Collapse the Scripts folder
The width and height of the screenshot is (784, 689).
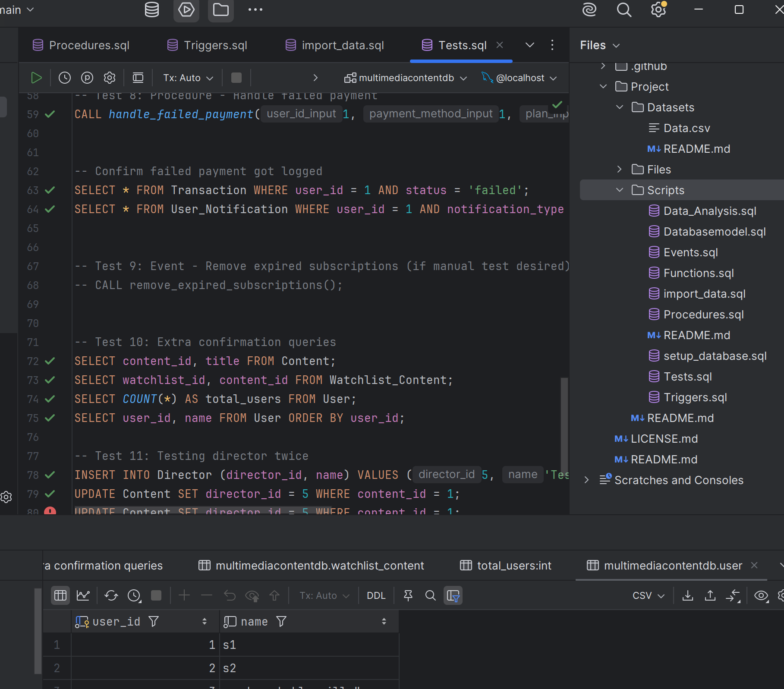(620, 190)
